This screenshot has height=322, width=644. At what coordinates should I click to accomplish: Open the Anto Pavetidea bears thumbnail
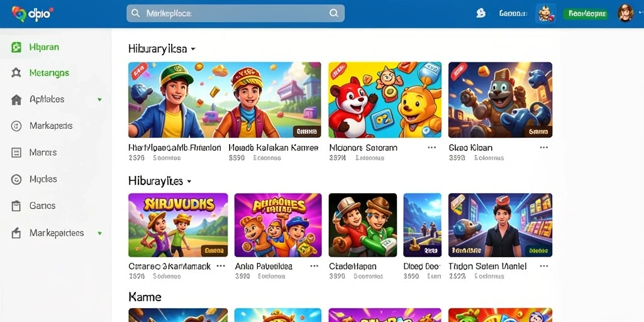coord(278,225)
